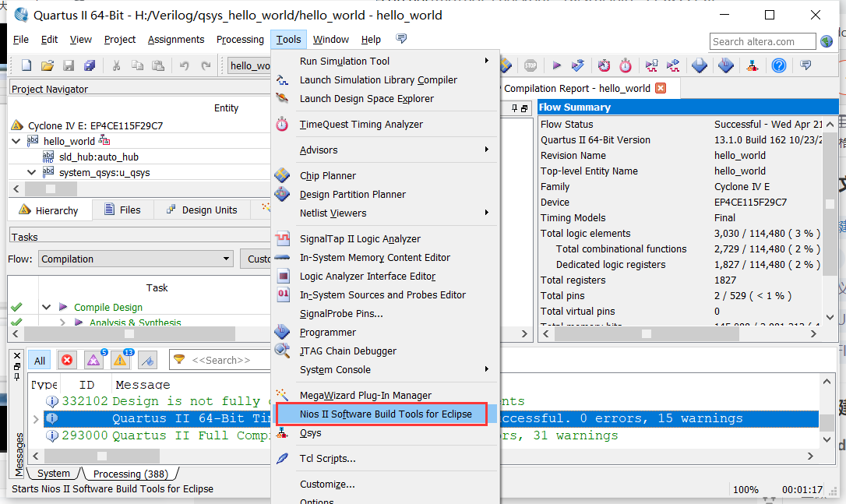The image size is (846, 504).
Task: Click the Save toolbar icon
Action: click(x=69, y=65)
